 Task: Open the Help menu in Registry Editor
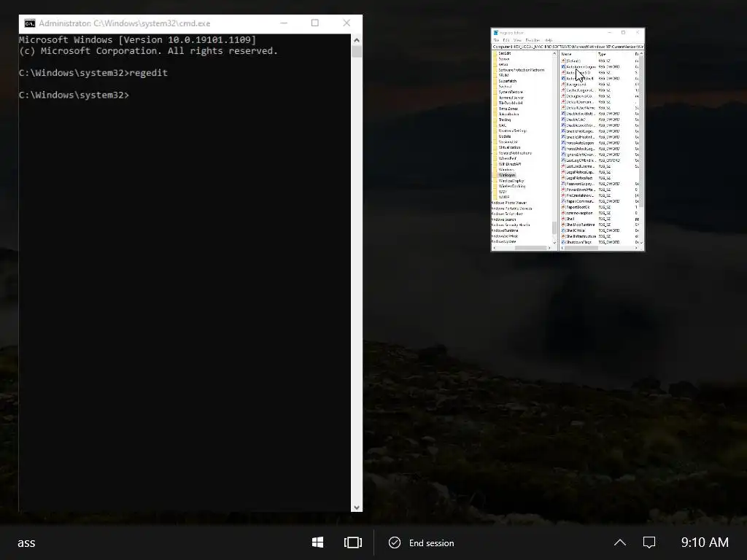[x=549, y=41]
